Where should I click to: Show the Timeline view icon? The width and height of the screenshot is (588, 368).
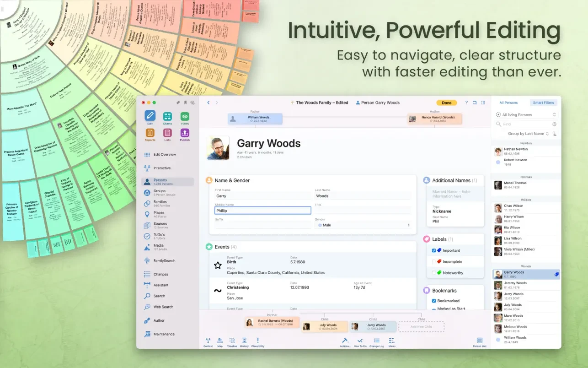click(232, 341)
